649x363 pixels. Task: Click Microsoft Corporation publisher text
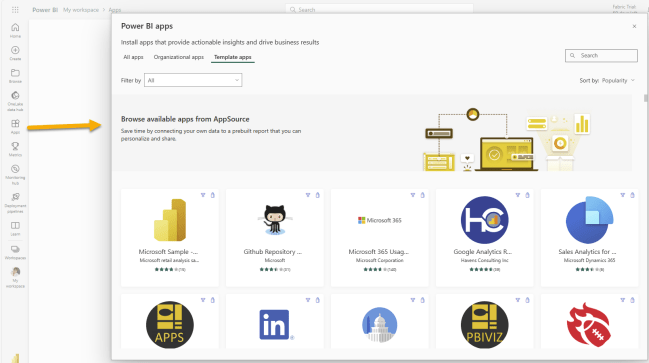[380, 260]
